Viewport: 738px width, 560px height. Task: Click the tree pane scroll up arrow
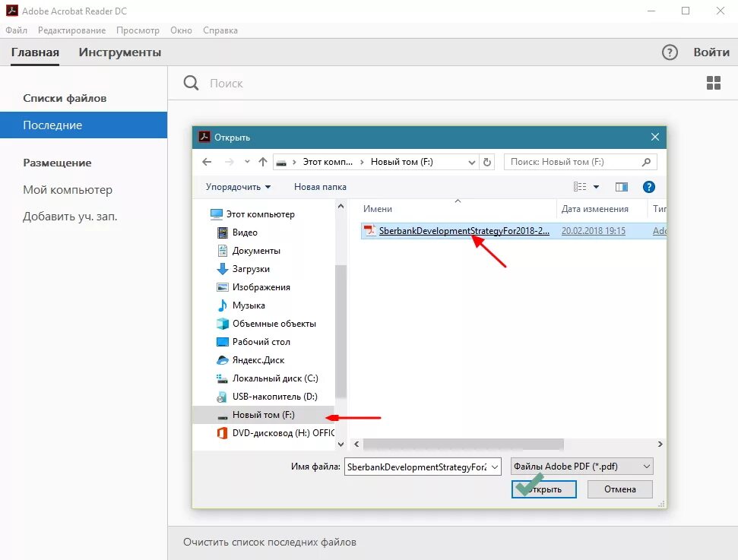(340, 206)
